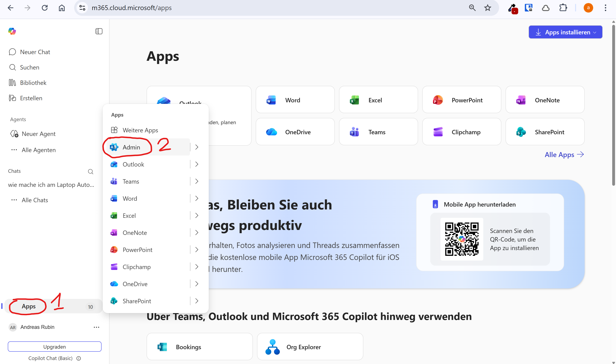Viewport: 616px width, 364px height.
Task: Select Admin in the Apps menu
Action: pos(131,147)
